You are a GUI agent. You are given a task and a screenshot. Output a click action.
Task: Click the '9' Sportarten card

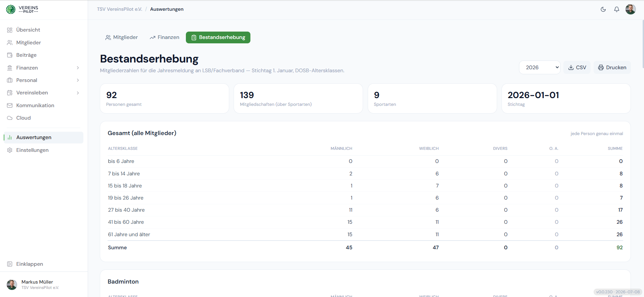pos(432,98)
